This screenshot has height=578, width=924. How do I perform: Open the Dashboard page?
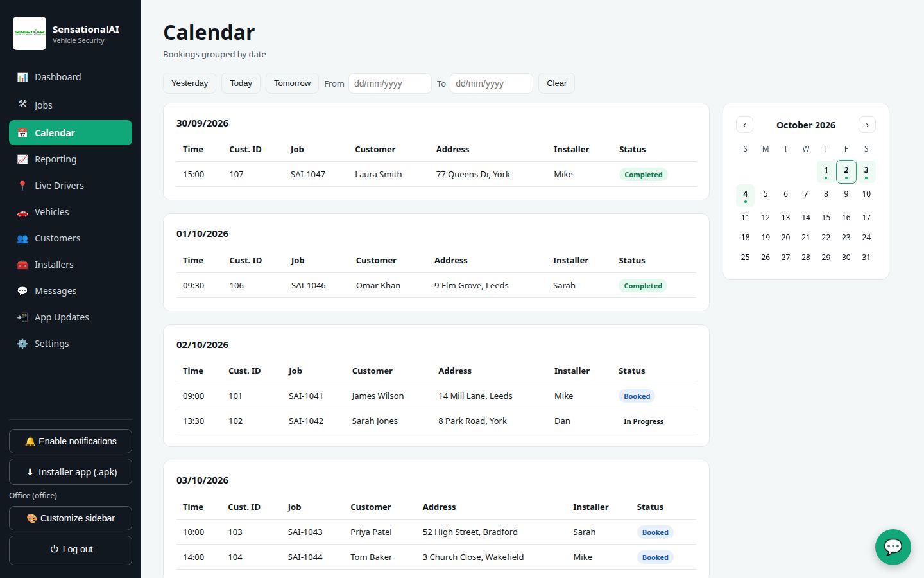pos(71,77)
